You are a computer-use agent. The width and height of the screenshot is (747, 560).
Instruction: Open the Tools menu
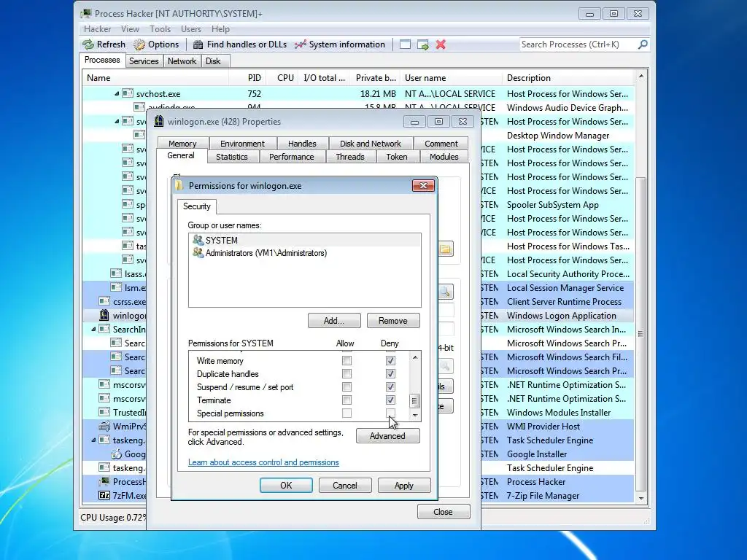point(160,29)
